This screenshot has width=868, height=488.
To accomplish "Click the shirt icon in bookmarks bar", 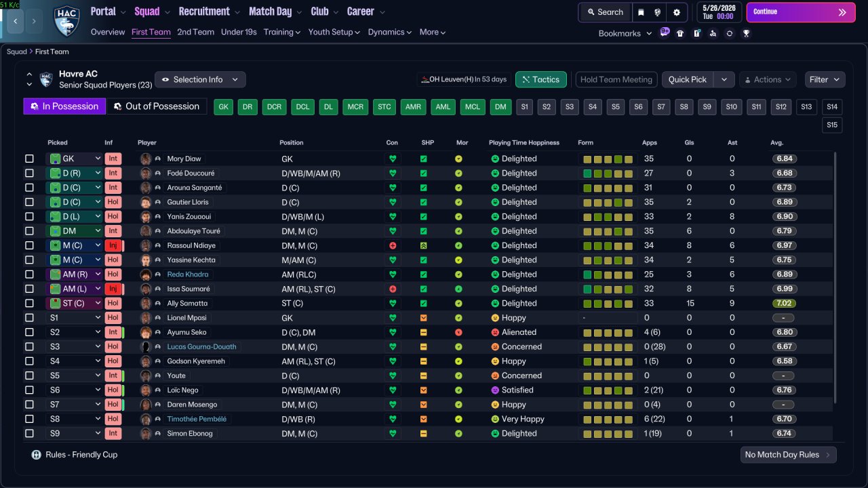I will [x=680, y=33].
